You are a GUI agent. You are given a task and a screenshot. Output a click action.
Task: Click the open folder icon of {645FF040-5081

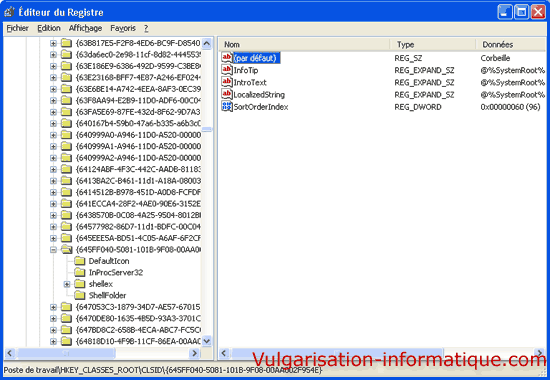coord(66,249)
